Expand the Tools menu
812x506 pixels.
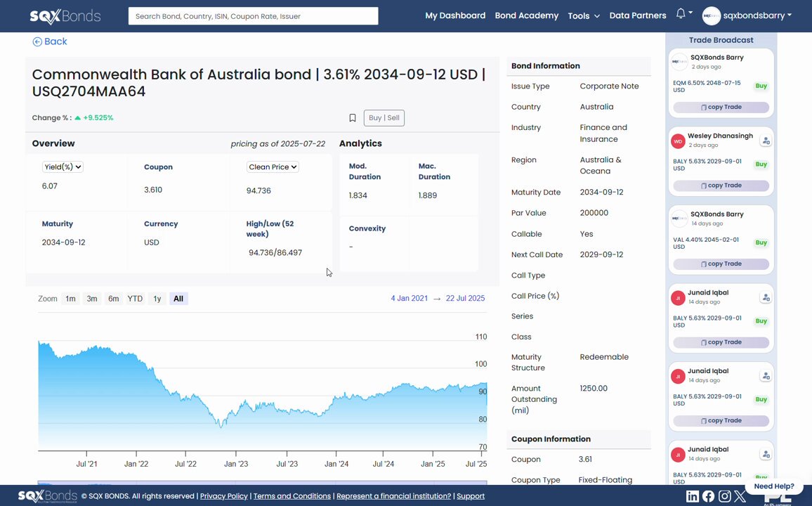584,16
